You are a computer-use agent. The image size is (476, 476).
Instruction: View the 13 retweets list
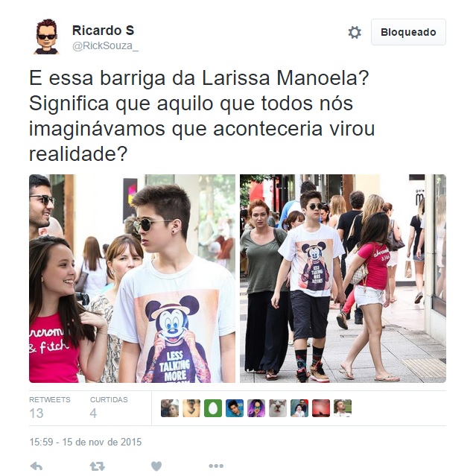coord(49,408)
